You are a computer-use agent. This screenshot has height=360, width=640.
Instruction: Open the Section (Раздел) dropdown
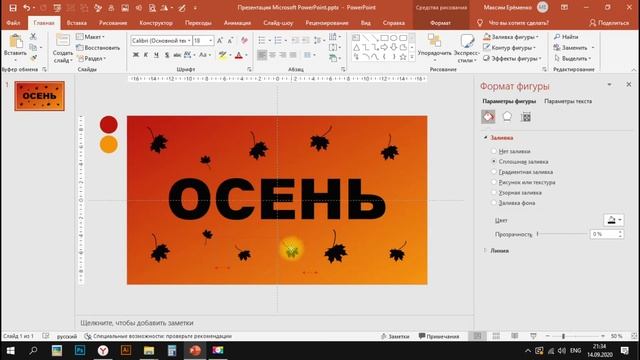[91, 58]
